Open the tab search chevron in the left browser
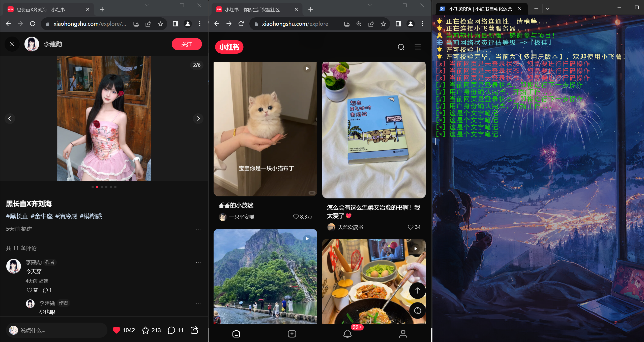Screen dimensions: 644x342 coord(147,5)
